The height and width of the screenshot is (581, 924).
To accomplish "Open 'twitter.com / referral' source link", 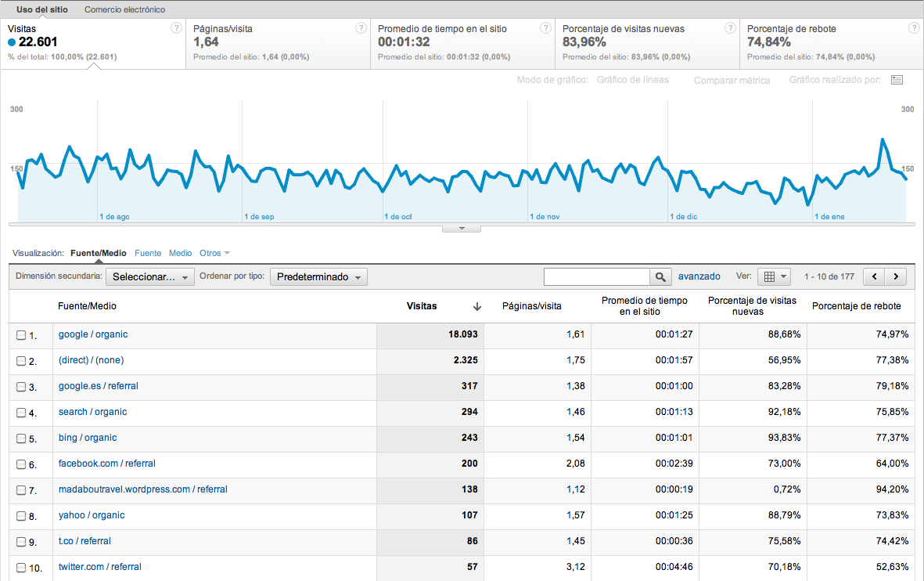I will (99, 567).
